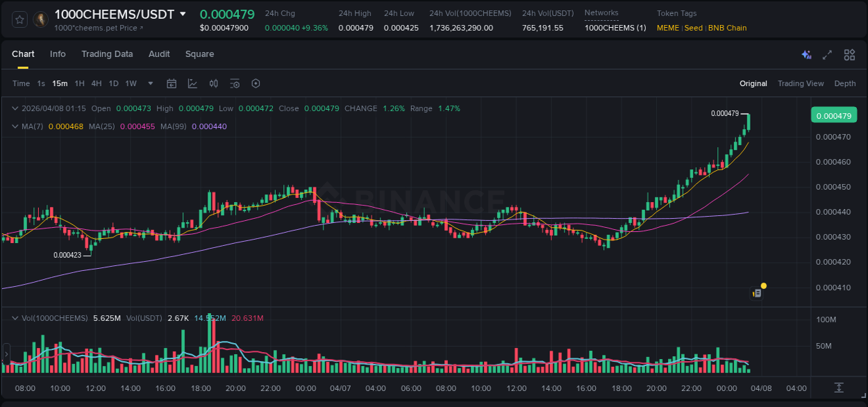This screenshot has height=407, width=868.
Task: Open the indicator list settings icon
Action: pyautogui.click(x=235, y=83)
